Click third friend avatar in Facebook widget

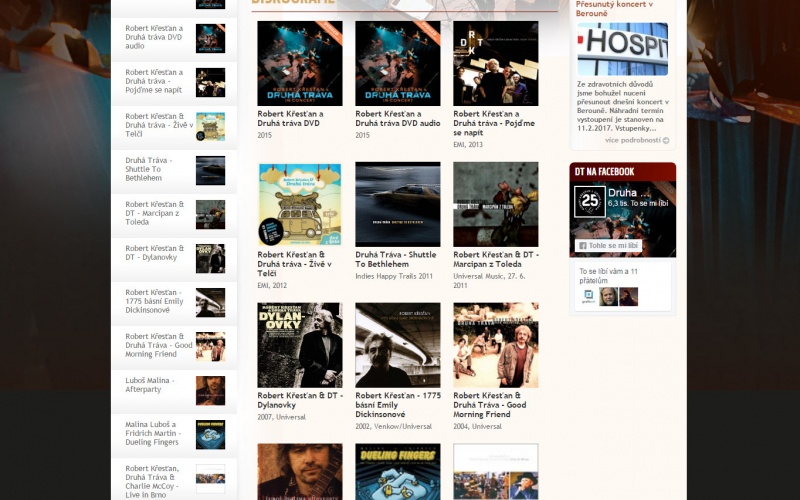tap(629, 296)
